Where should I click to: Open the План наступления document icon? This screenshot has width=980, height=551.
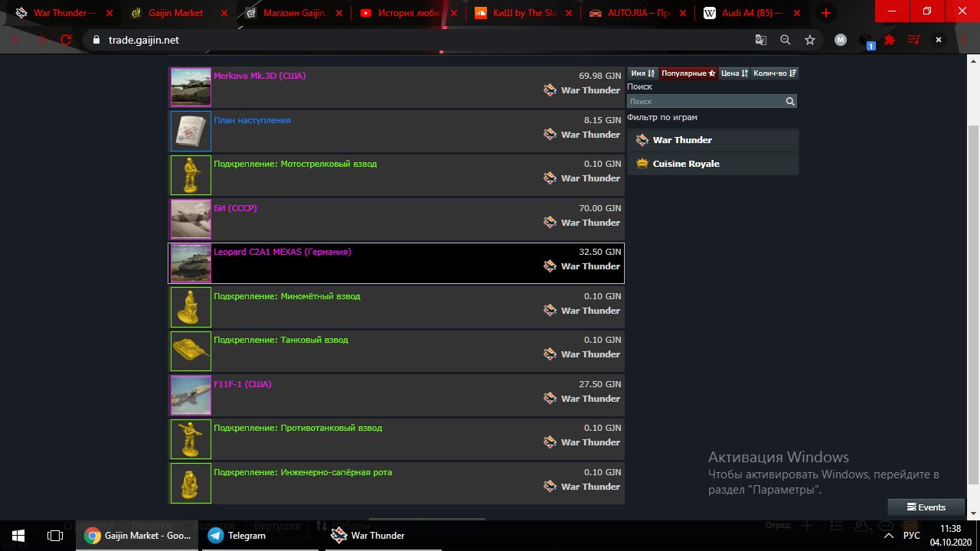click(191, 131)
